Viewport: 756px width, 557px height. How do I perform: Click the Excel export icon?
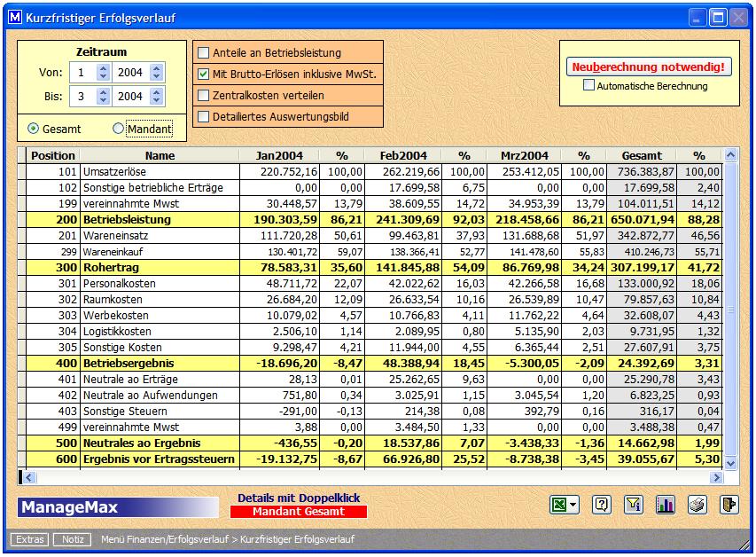pyautogui.click(x=559, y=505)
